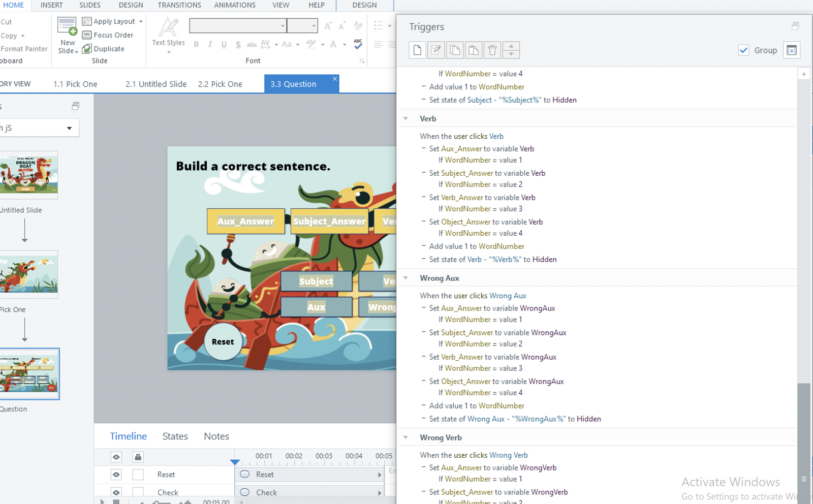Undock the Triggers panel

pyautogui.click(x=795, y=26)
